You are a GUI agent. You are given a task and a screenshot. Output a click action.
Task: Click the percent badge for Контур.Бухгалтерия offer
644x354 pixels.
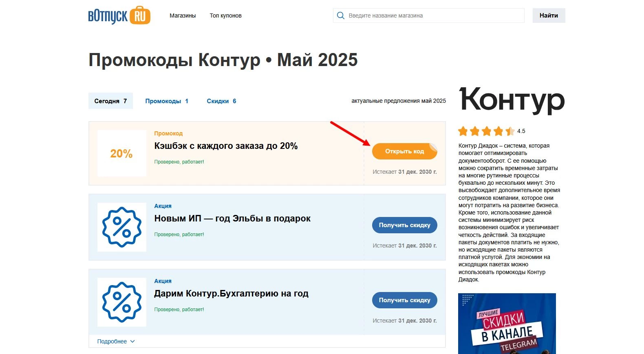click(121, 302)
